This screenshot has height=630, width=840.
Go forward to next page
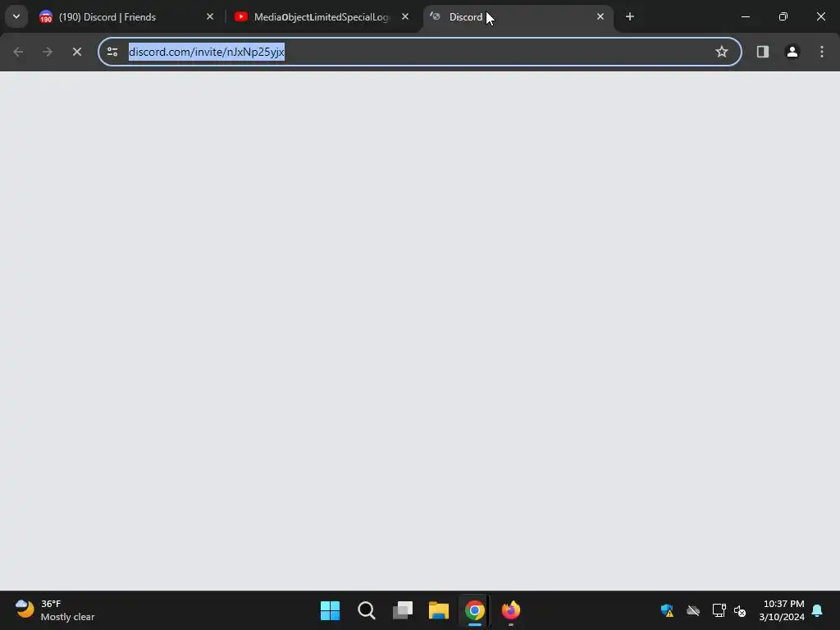48,52
